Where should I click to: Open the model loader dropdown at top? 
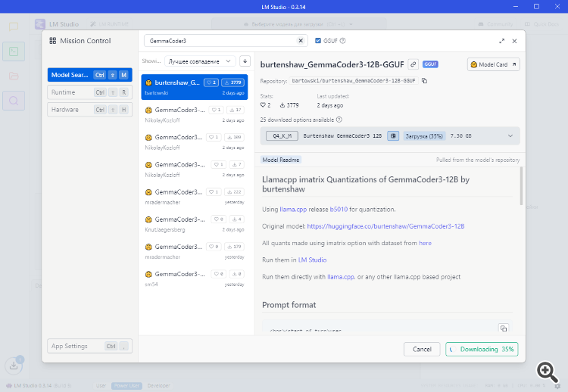tap(299, 24)
